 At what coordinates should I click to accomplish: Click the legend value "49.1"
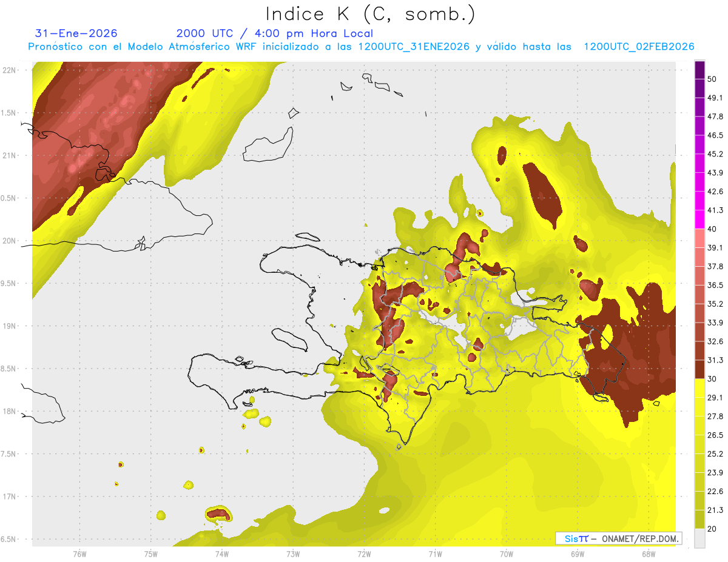coord(715,98)
